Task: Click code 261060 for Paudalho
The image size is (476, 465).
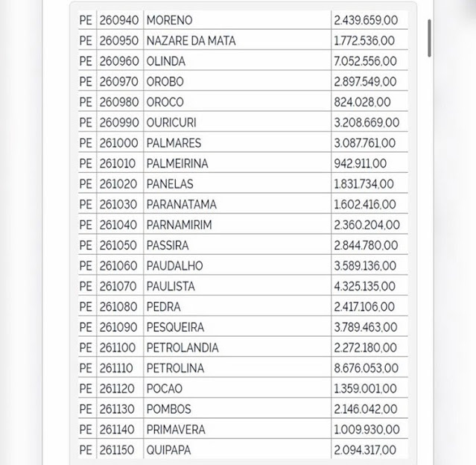Action: point(118,266)
